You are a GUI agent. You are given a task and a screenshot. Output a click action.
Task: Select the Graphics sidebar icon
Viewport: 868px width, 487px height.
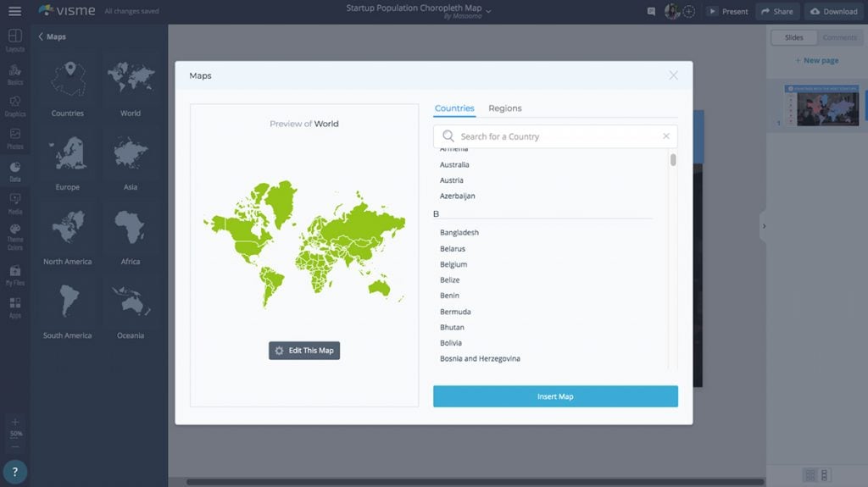coord(15,104)
